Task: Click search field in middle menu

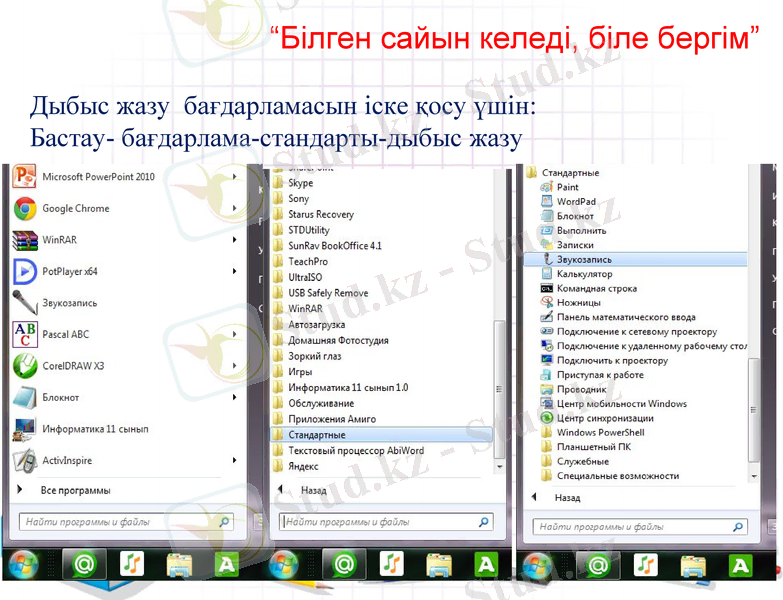Action: (386, 522)
